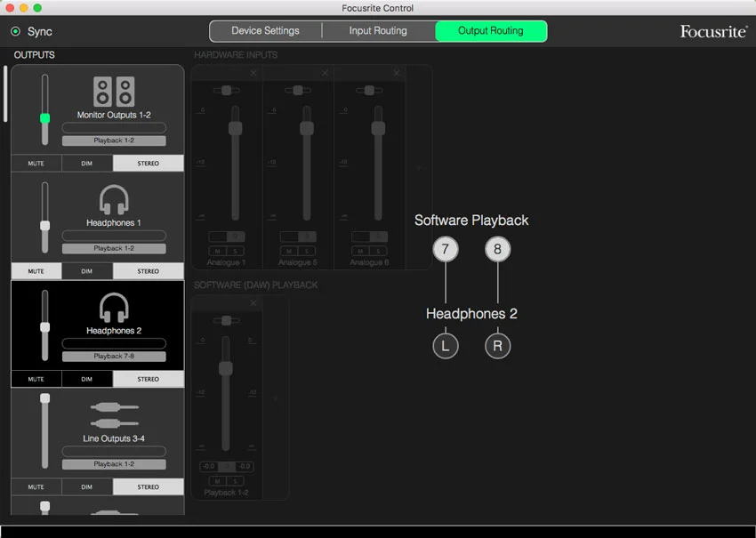Viewport: 756px width, 538px height.
Task: Click the Playback 1-2 mixer channel fader knob
Action: tap(226, 368)
